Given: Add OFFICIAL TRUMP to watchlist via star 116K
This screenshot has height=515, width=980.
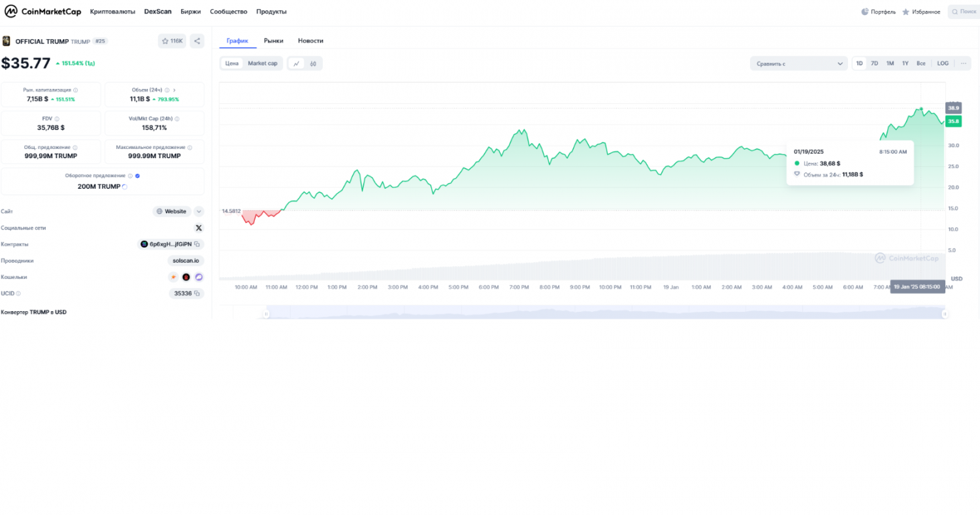Looking at the screenshot, I should [172, 41].
